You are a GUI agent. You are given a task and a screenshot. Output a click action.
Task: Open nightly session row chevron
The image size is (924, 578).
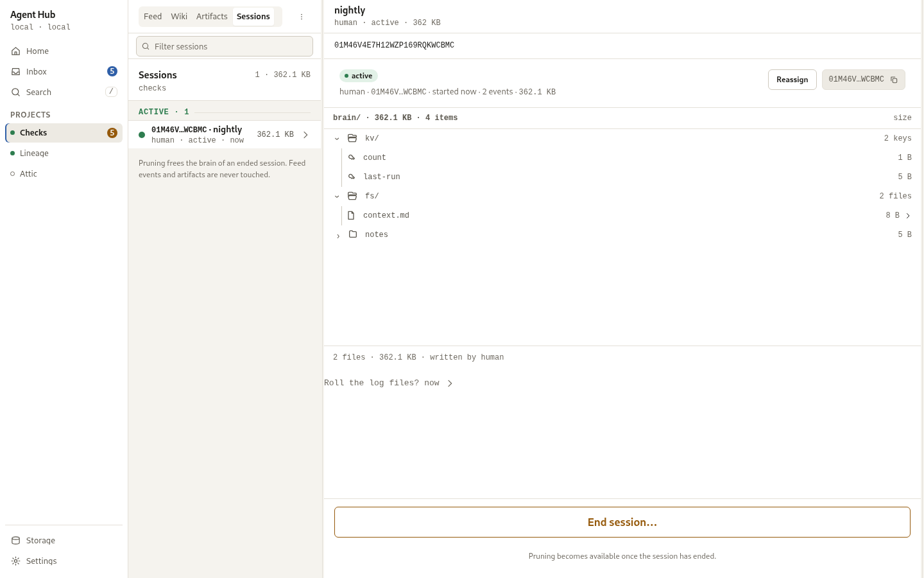pyautogui.click(x=305, y=135)
